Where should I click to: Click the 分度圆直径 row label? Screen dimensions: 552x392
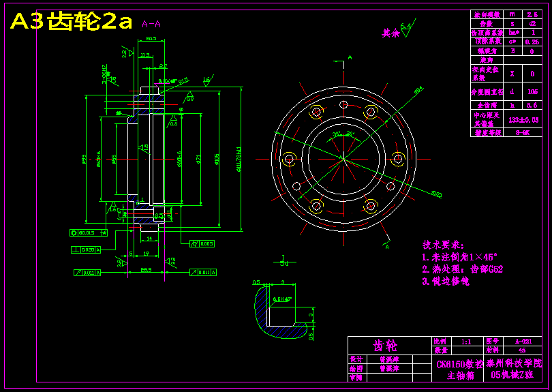coord(487,92)
